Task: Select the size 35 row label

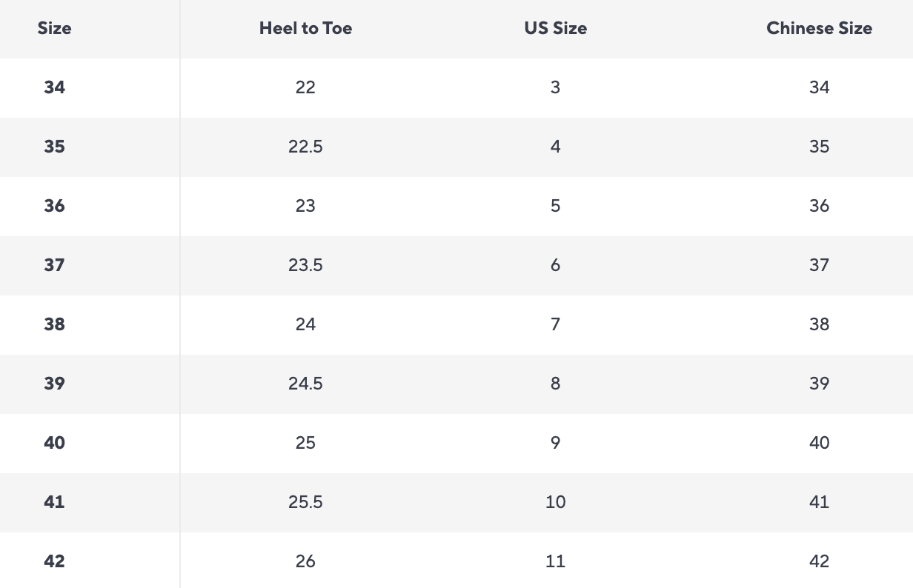Action: (x=54, y=147)
